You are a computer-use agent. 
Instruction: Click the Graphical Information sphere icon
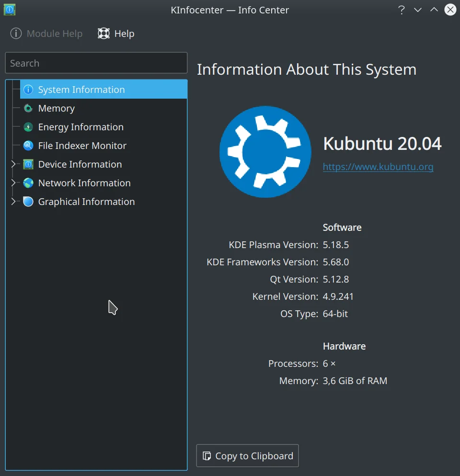pyautogui.click(x=28, y=202)
